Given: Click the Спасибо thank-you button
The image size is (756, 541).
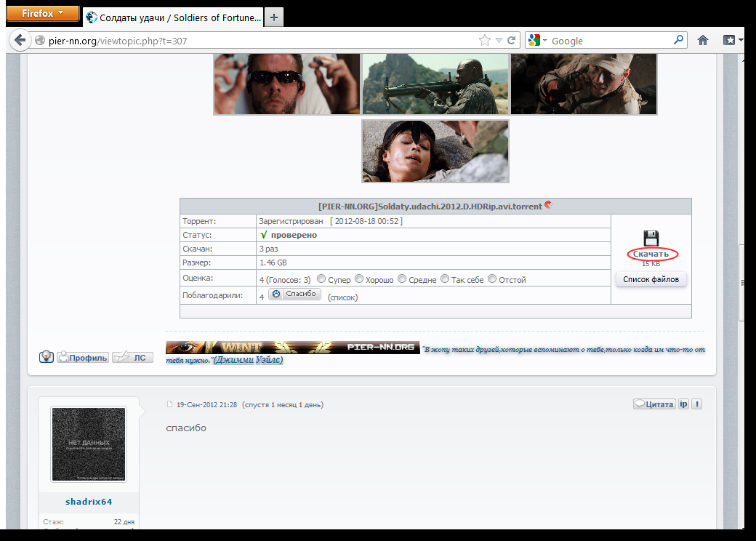Looking at the screenshot, I should 294,294.
